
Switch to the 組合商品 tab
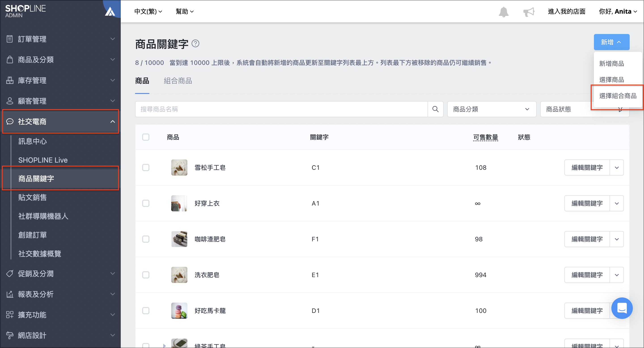pyautogui.click(x=178, y=81)
